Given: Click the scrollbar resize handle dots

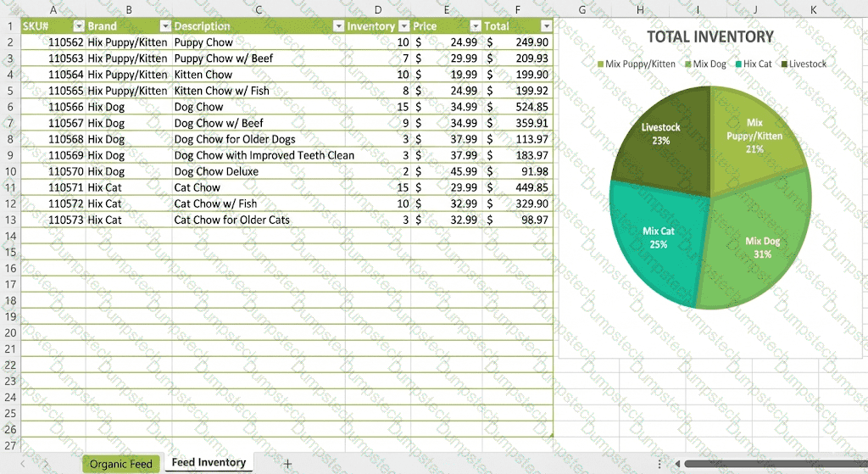Looking at the screenshot, I should coord(659,464).
